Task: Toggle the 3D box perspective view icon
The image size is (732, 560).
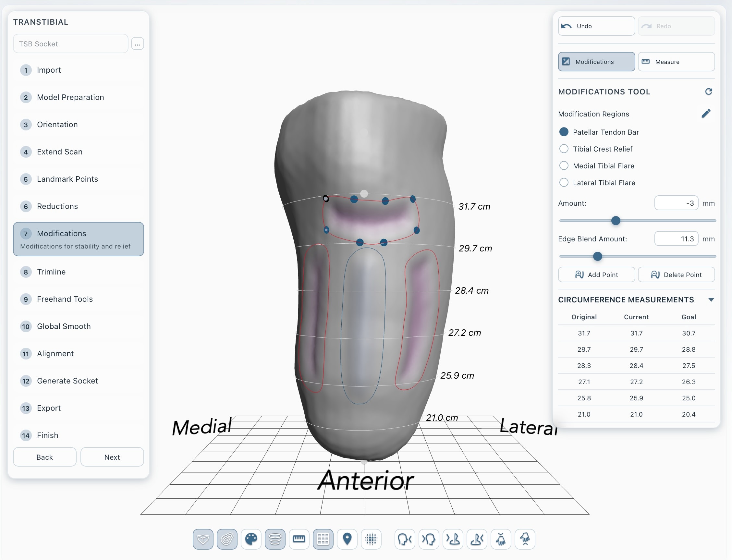Action: click(x=203, y=539)
